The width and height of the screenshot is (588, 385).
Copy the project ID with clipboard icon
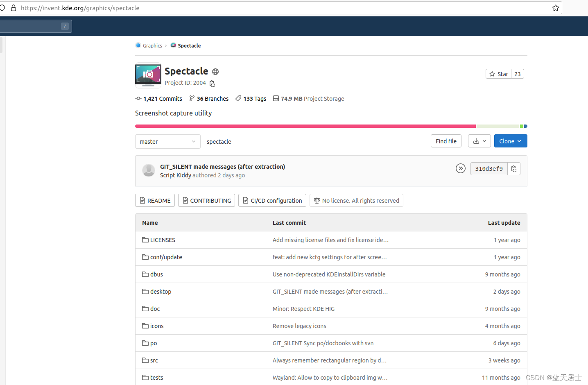coord(212,84)
